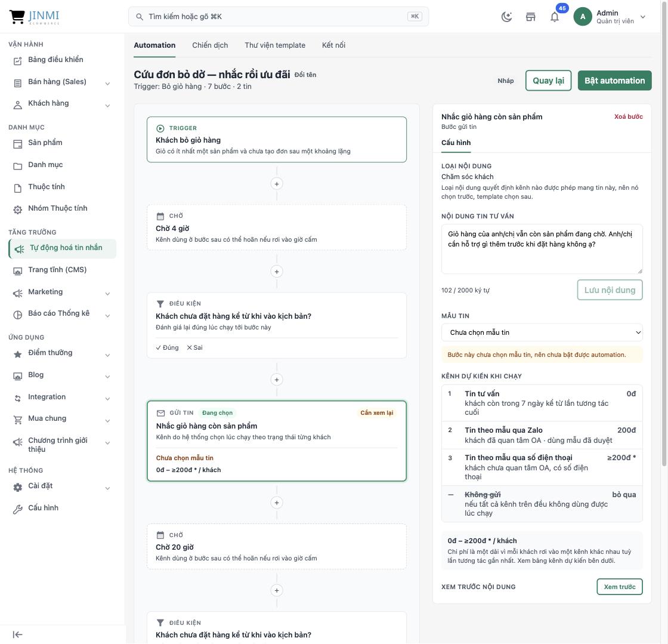Expand the Marketing submenu

pyautogui.click(x=108, y=294)
